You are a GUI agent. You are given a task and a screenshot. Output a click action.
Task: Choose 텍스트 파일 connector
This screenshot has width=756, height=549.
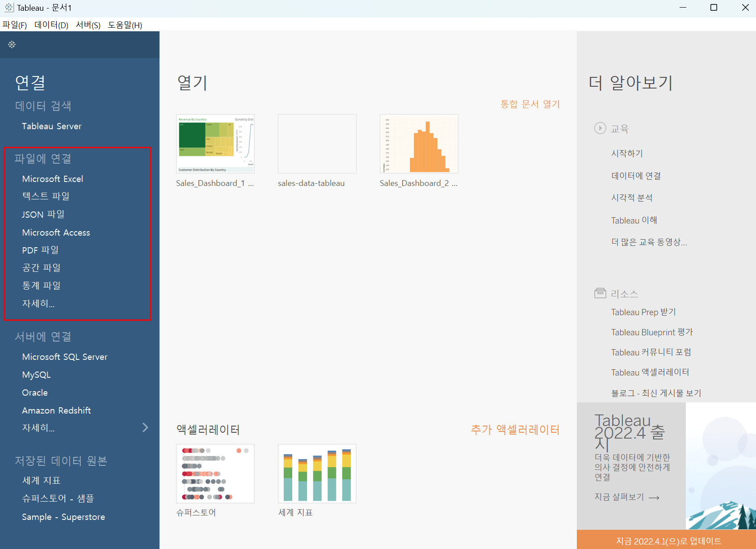tap(46, 196)
